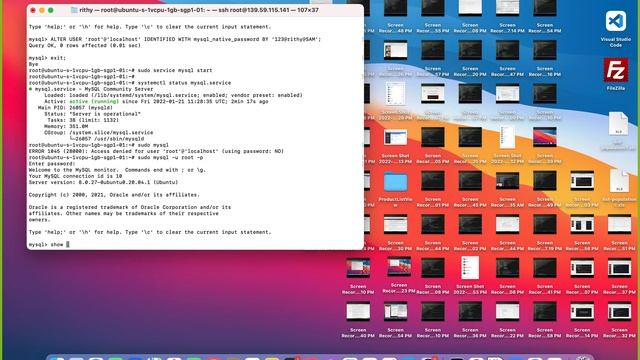Image resolution: width=640 pixels, height=360 pixels.
Task: Select Screen Recording ending 05 PM
Action: 433,138
